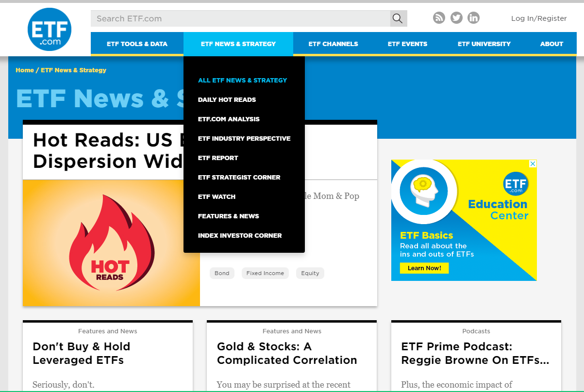Click ETF News & Strategy breadcrumb

pyautogui.click(x=73, y=70)
